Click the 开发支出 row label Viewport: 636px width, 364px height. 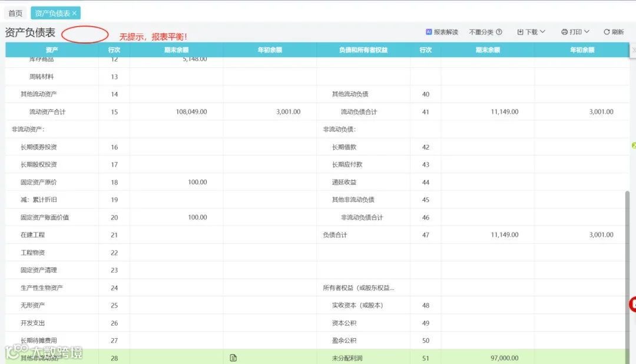click(x=32, y=323)
